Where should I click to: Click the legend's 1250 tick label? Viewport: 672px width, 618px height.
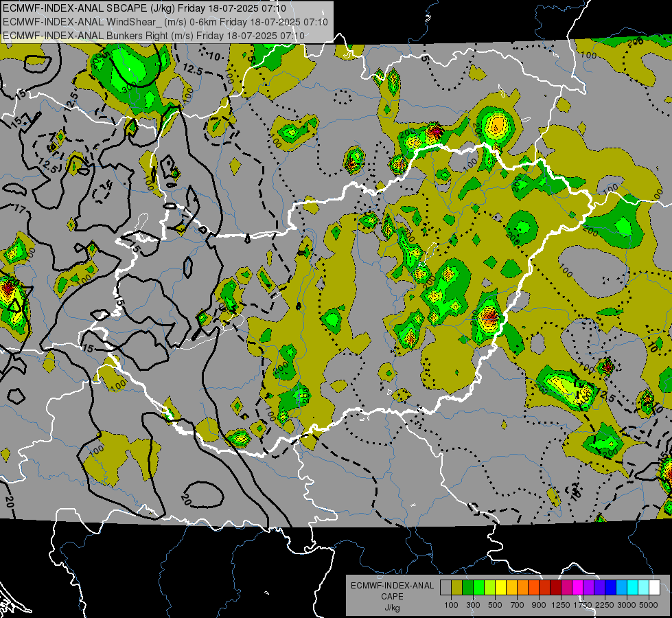point(561,605)
